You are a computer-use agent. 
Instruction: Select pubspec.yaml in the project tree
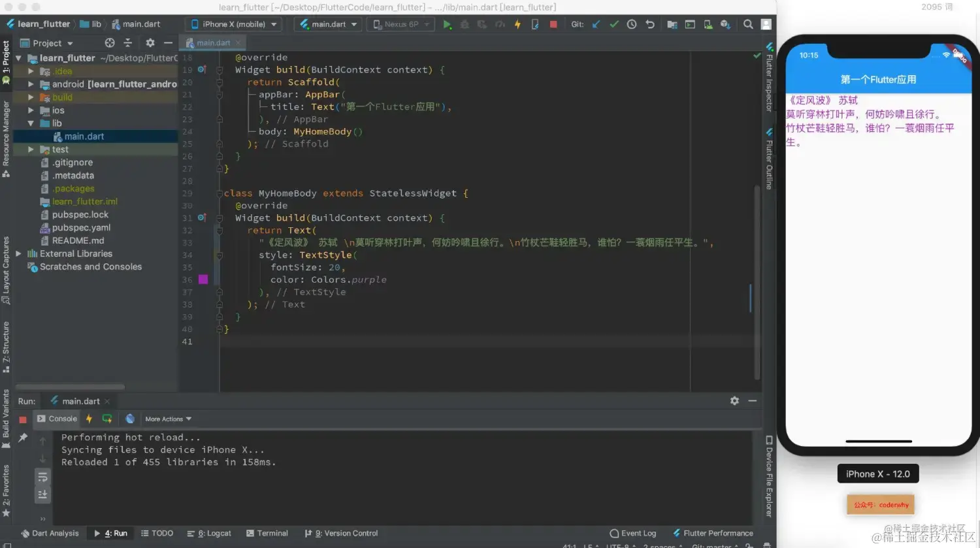coord(81,228)
